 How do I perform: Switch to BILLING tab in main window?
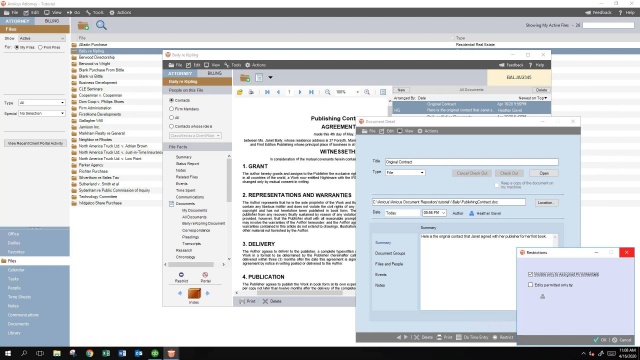pyautogui.click(x=52, y=21)
